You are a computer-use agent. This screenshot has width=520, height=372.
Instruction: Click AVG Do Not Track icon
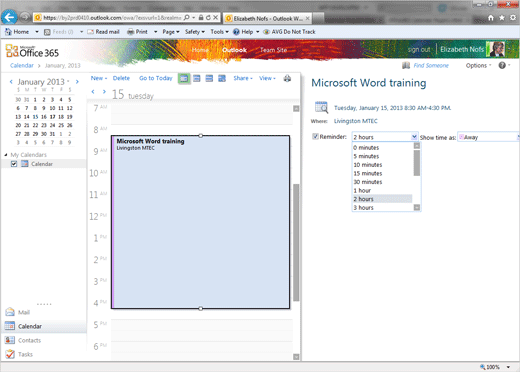click(266, 32)
